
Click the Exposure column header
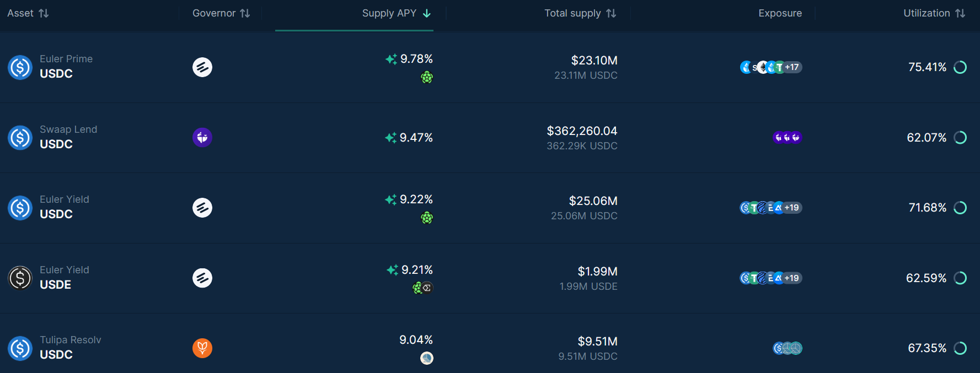coord(780,13)
